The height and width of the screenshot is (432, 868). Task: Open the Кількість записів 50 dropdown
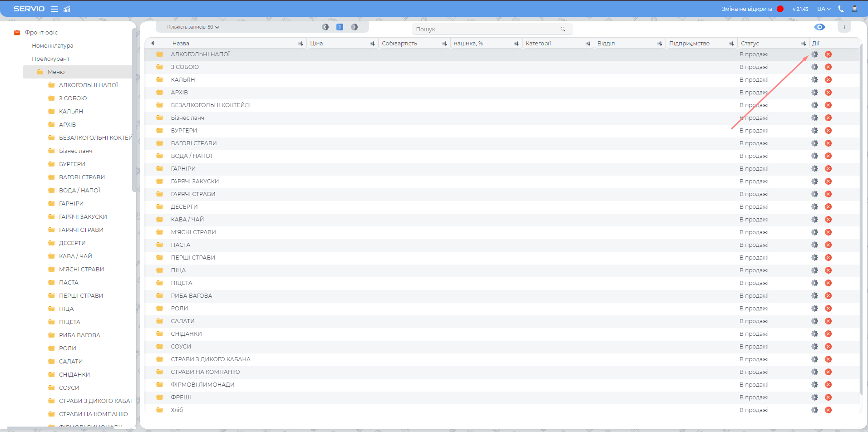click(x=193, y=27)
